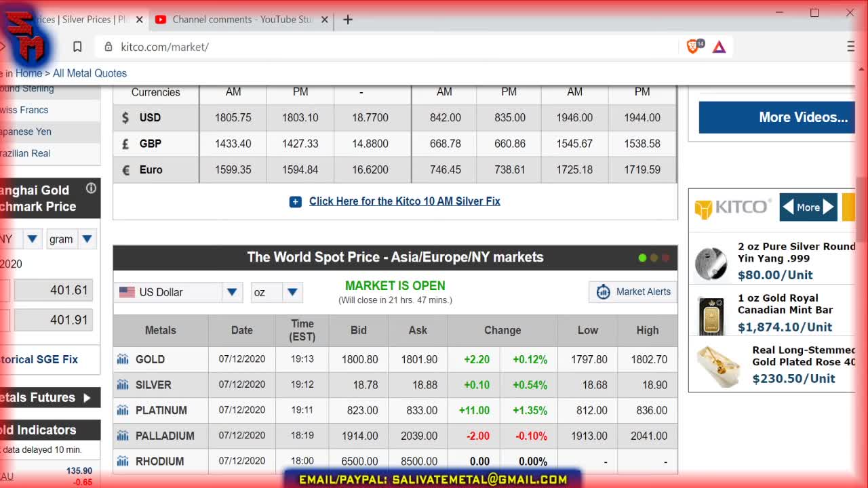Click the gold bar product thumbnail
This screenshot has height=488, width=868.
tap(711, 315)
